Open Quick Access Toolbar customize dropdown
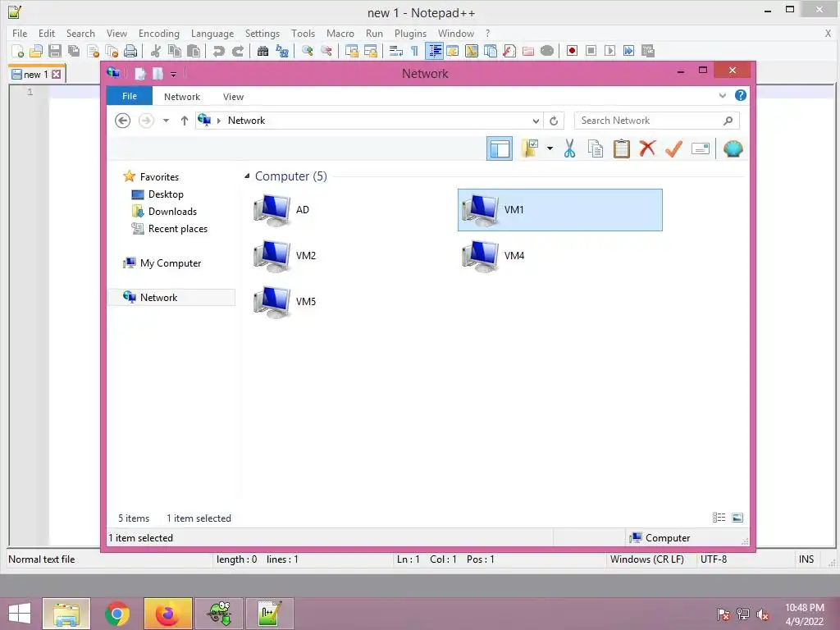This screenshot has height=630, width=840. 174,74
